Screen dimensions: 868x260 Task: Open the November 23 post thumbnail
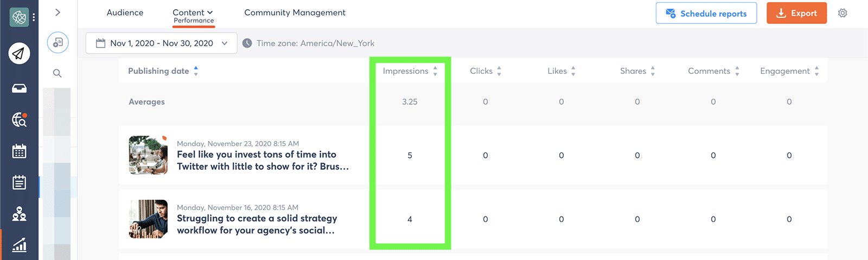148,155
